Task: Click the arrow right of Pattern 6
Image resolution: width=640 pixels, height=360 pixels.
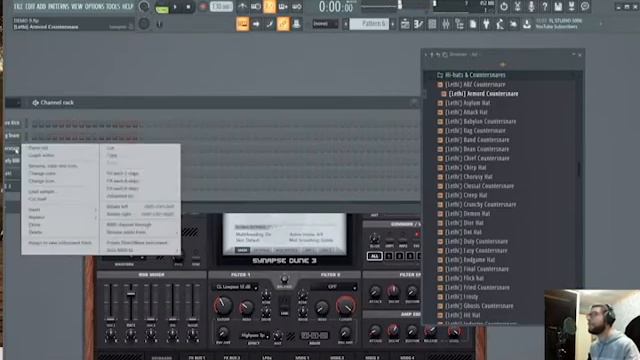Action: tap(393, 24)
